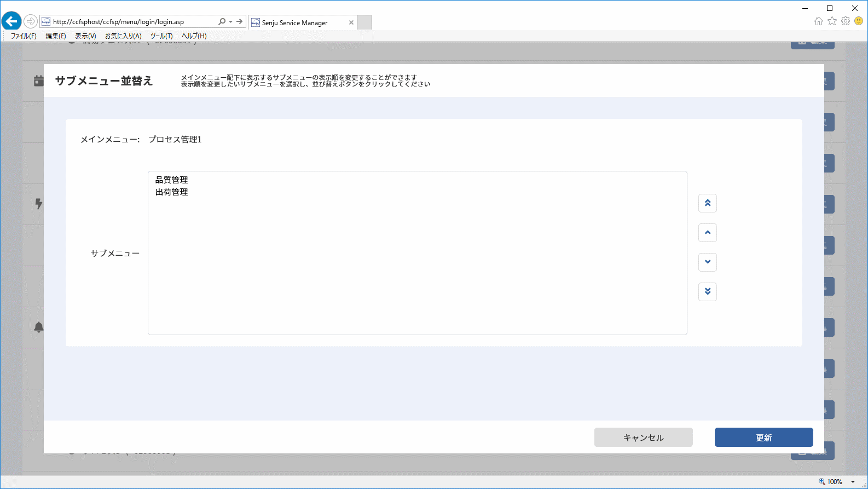Close the Senju Service Manager tab
This screenshot has width=868, height=489.
pyautogui.click(x=351, y=22)
